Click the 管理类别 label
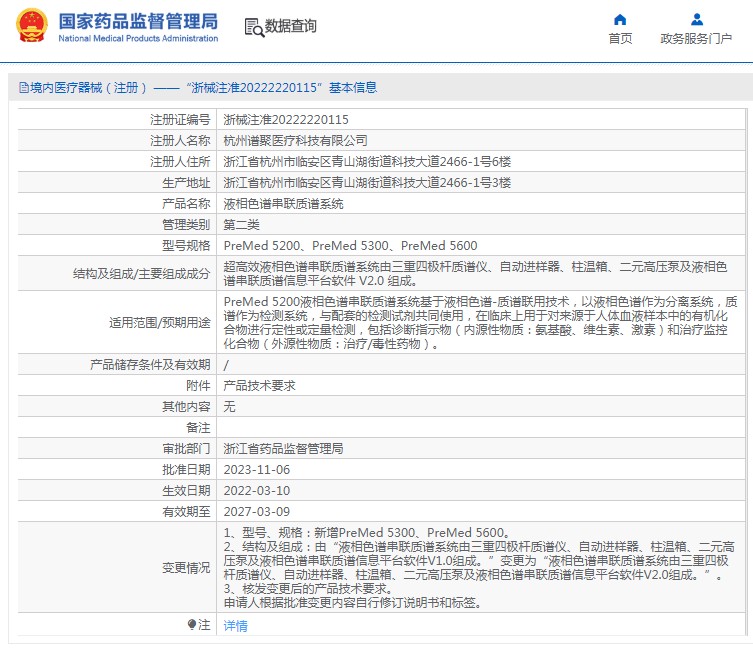 [x=186, y=225]
